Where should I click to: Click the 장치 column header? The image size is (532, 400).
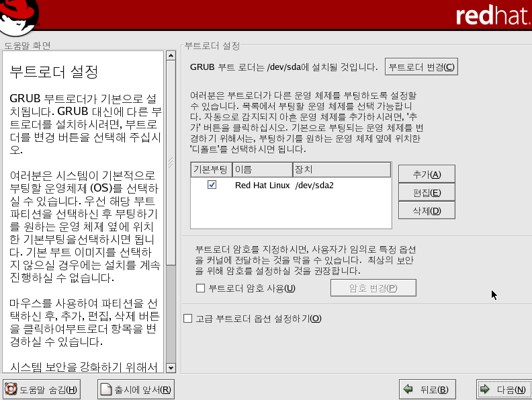(342, 169)
